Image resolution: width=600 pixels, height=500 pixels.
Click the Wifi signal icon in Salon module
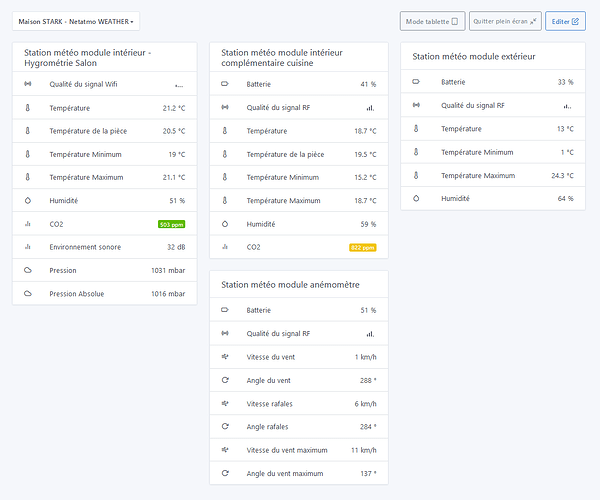pyautogui.click(x=28, y=84)
